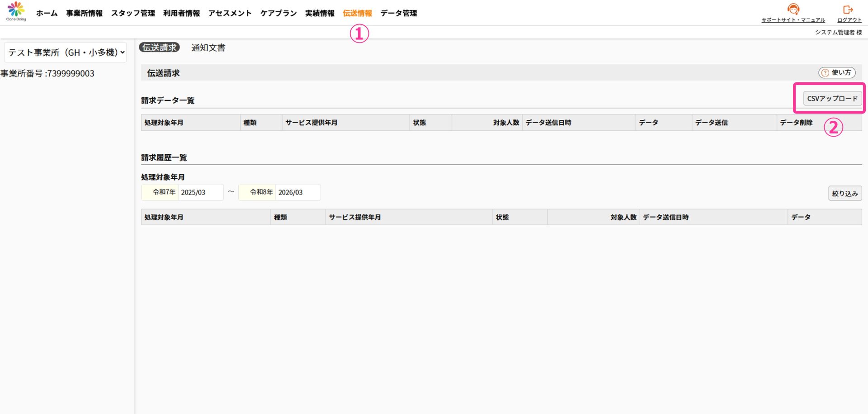Image resolution: width=868 pixels, height=414 pixels.
Task: Switch to 実績情報 in the menu
Action: click(x=320, y=13)
